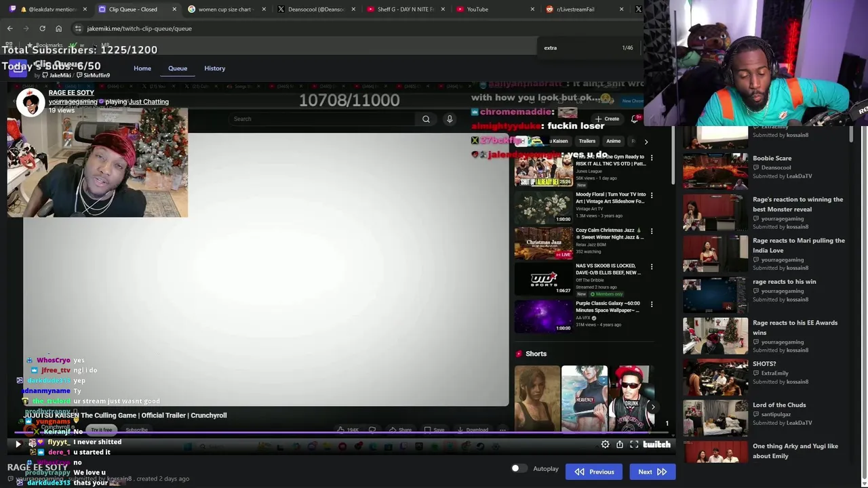Open clip player settings gear
Image resolution: width=868 pixels, height=488 pixels.
point(606,445)
